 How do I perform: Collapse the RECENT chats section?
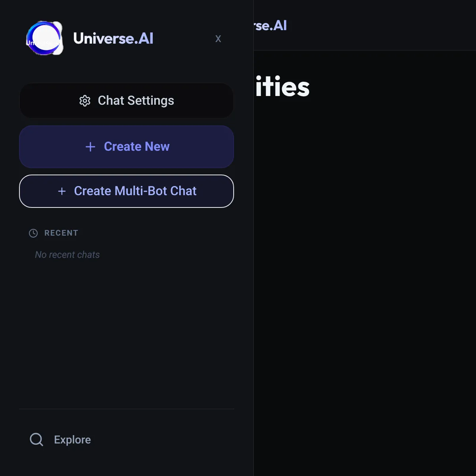61,233
